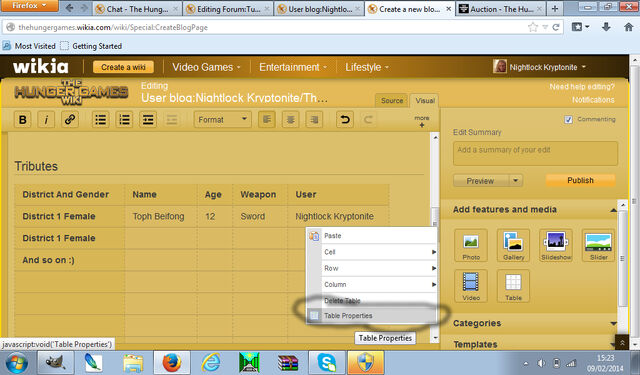
Task: Open Firefox downloads arrow icon
Action: 606,27
